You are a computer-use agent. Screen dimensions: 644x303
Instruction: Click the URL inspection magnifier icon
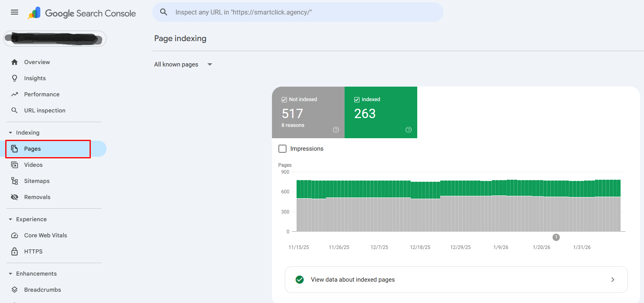(15, 110)
